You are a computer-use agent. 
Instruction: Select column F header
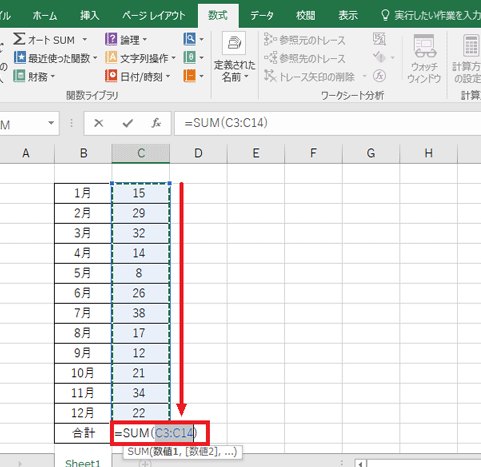pos(313,153)
